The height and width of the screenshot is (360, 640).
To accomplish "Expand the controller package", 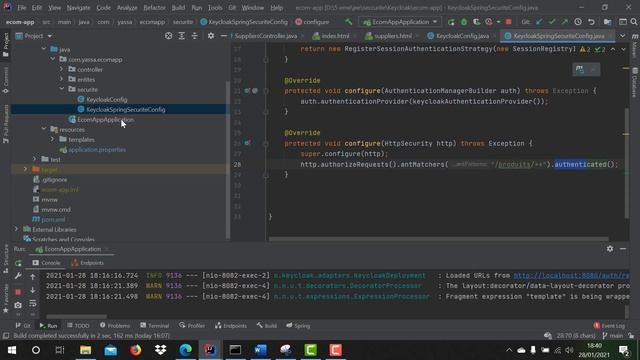I will coord(62,69).
